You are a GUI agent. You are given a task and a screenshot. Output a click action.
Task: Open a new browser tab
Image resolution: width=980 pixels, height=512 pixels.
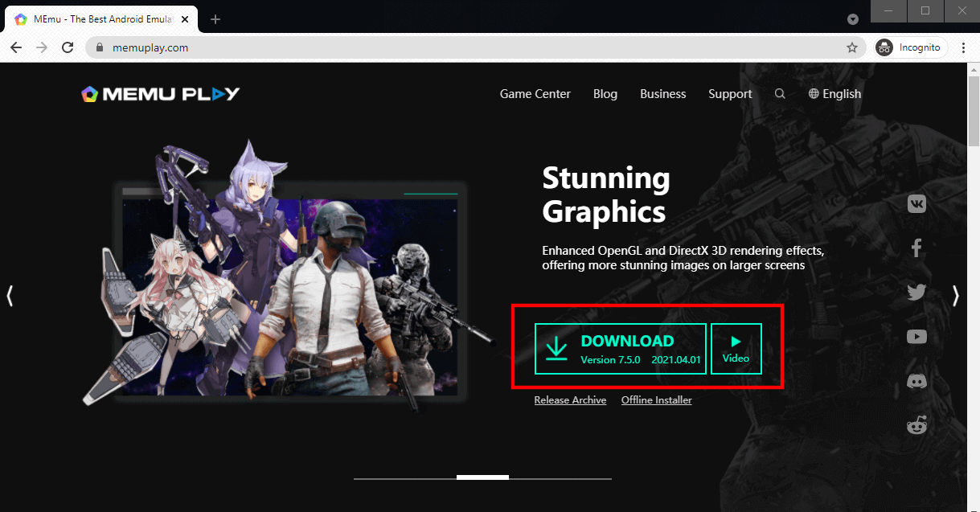point(215,19)
